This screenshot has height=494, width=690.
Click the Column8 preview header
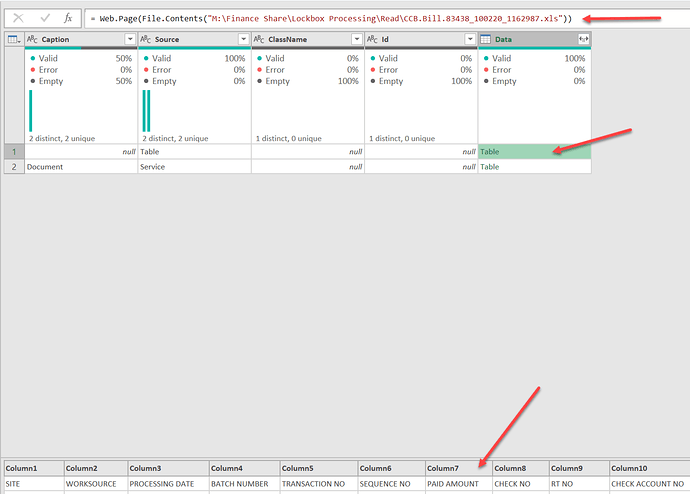(x=521, y=468)
